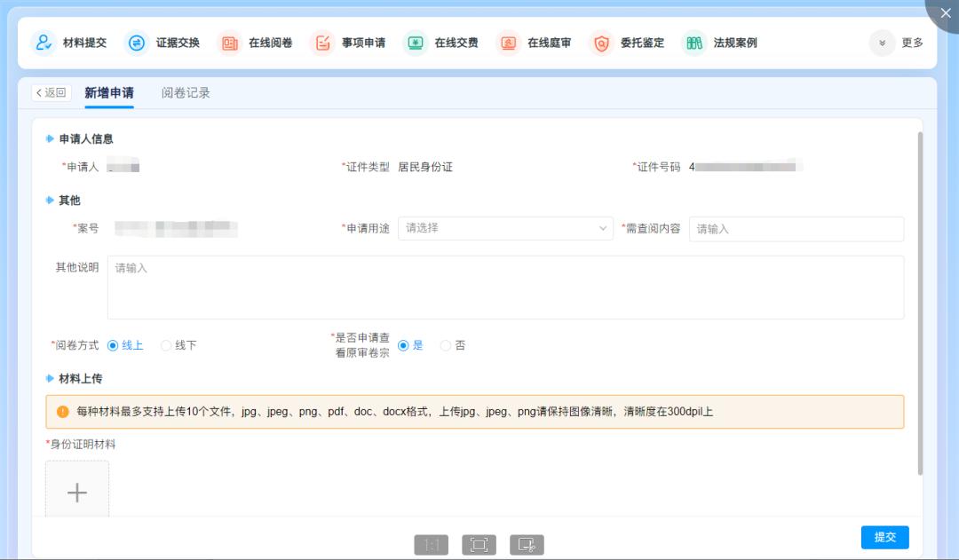This screenshot has height=560, width=959.
Task: Click the plus box to upload 身份证明材料
Action: (x=77, y=491)
